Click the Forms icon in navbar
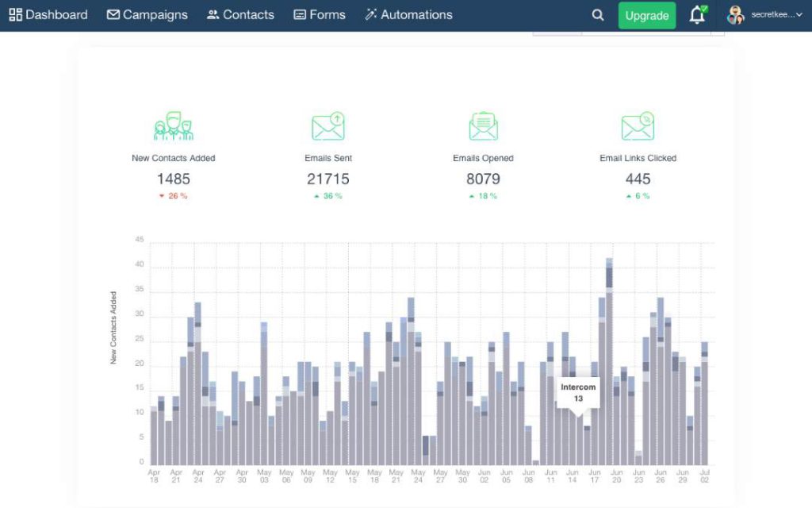The width and height of the screenshot is (812, 508). pos(299,14)
